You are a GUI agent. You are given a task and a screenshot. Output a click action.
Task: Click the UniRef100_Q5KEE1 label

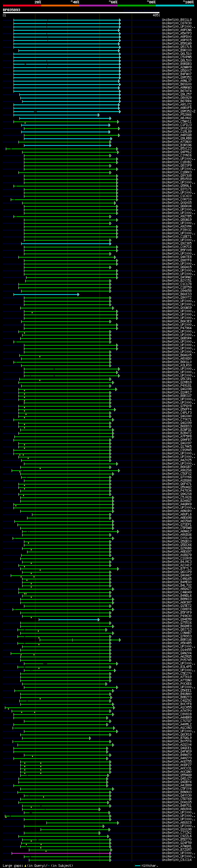177,690
